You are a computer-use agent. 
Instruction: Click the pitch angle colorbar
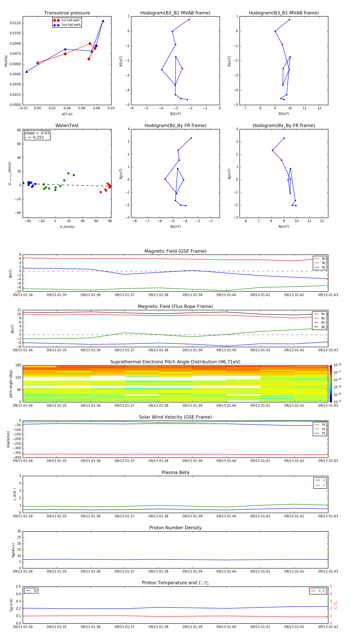coord(331,383)
